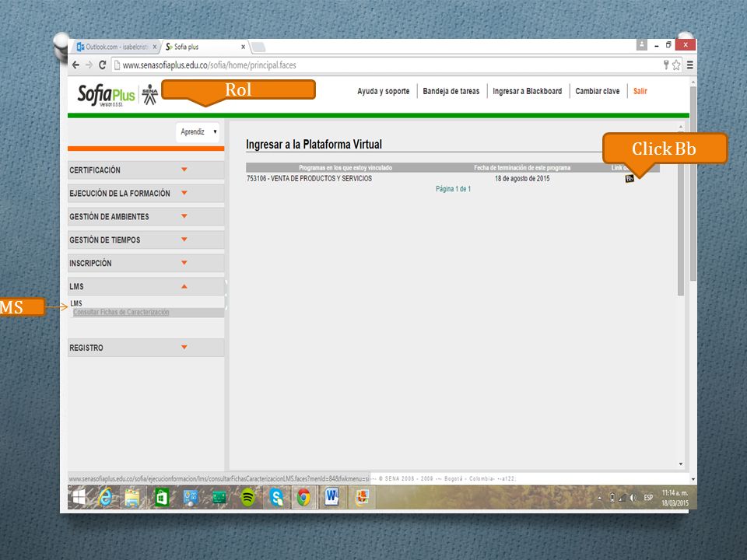This screenshot has width=747, height=560.
Task: Show hidden tray icons arrow
Action: coord(600,498)
